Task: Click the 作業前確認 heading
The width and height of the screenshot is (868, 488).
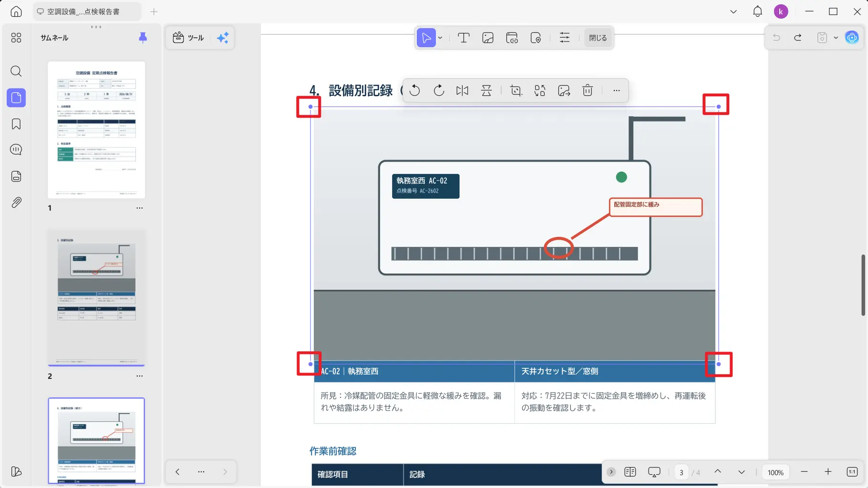Action: pos(333,451)
